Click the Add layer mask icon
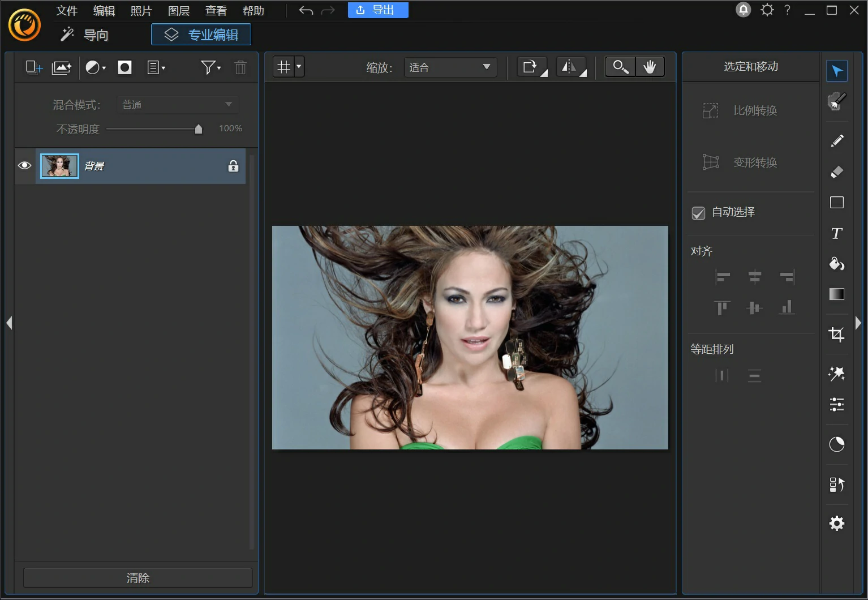Viewport: 868px width, 600px height. [x=124, y=68]
